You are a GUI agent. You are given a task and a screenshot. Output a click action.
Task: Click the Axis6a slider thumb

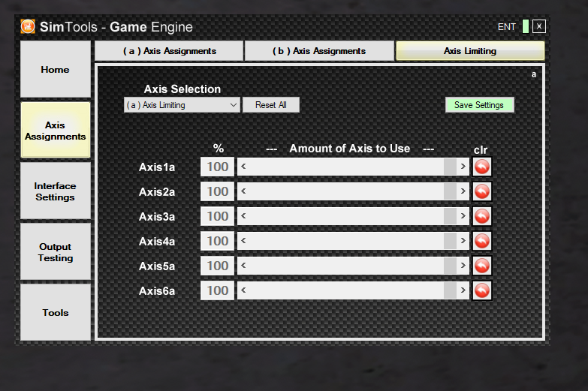450,290
